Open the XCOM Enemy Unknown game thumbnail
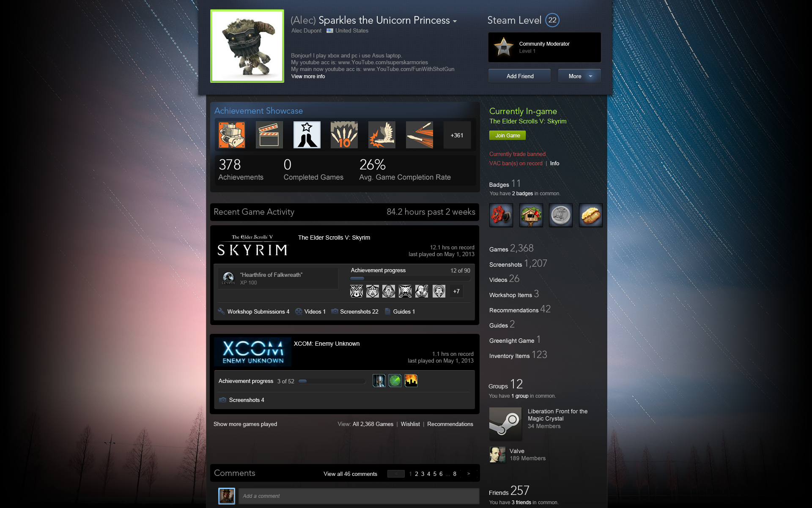Viewport: 812px width, 508px height. (253, 352)
